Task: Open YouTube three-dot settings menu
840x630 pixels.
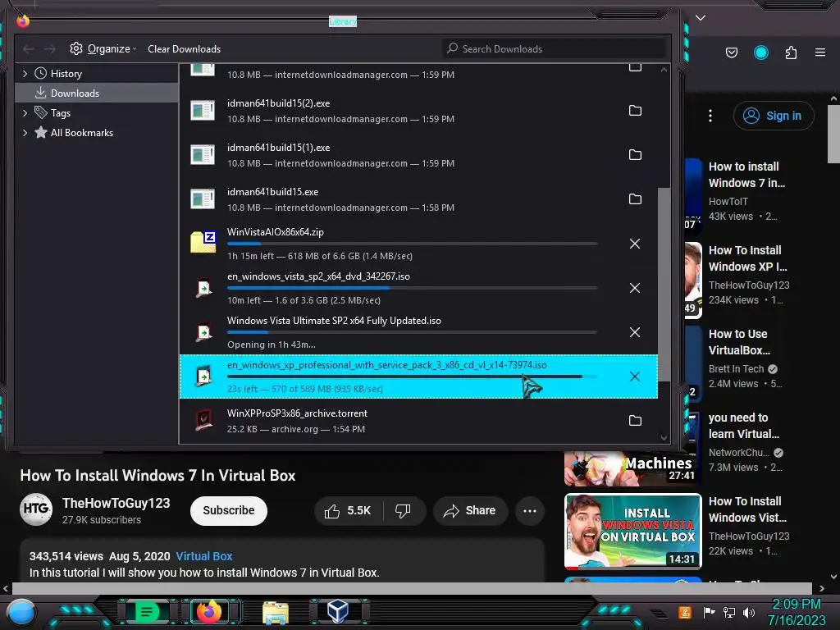Action: [x=710, y=116]
